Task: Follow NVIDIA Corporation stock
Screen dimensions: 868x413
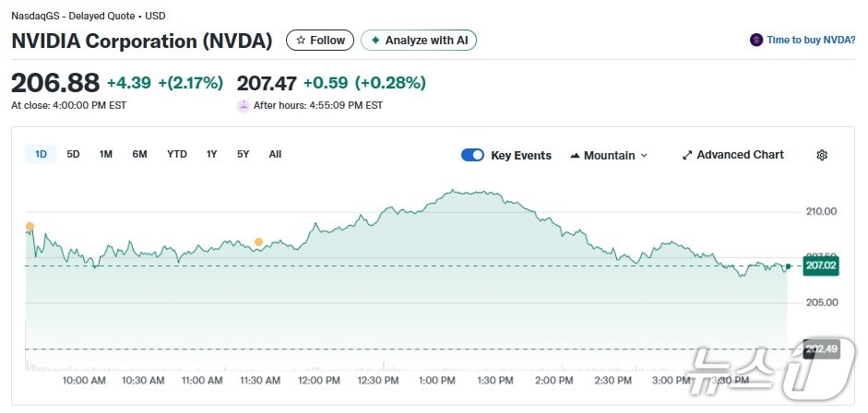Action: tap(320, 41)
